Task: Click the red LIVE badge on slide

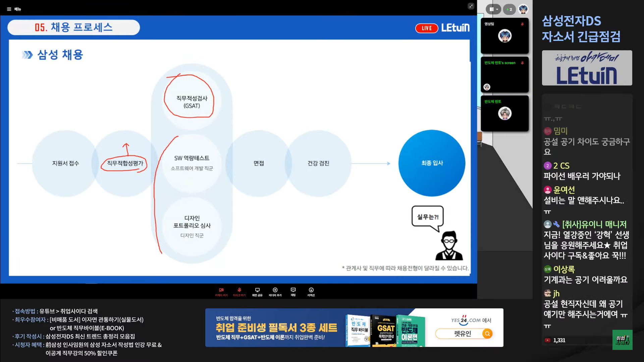Action: (427, 28)
